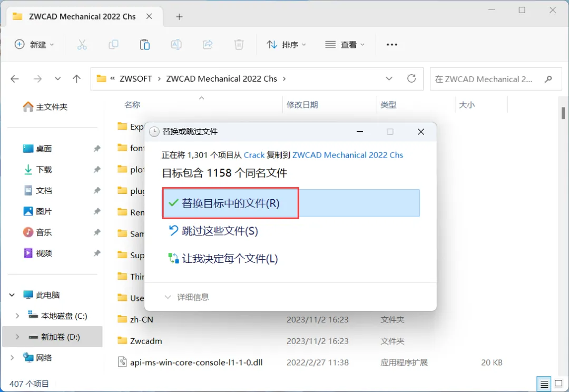This screenshot has width=569, height=392.
Task: Open recent locations chevron near navigation arrows
Action: [58, 79]
